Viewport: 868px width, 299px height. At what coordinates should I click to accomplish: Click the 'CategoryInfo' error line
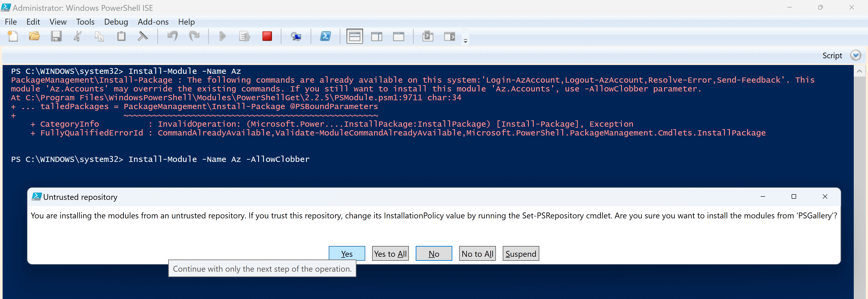click(x=332, y=124)
